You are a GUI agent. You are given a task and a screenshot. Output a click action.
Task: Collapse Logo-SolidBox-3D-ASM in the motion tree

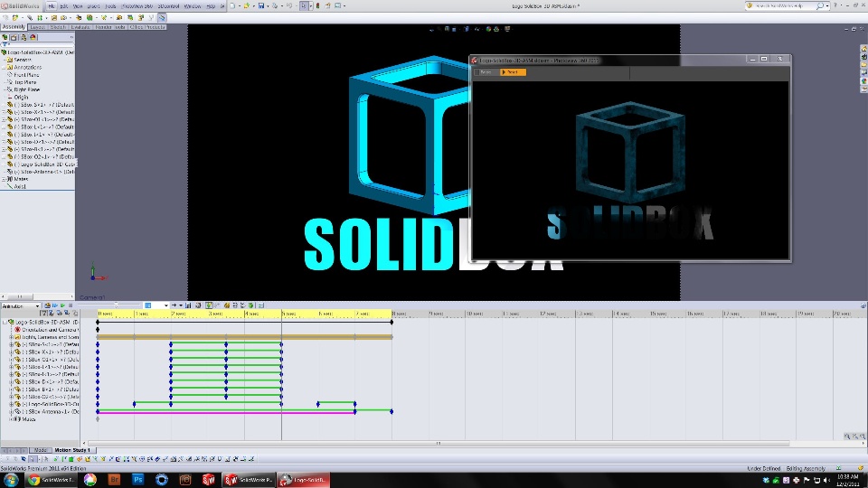(x=5, y=322)
